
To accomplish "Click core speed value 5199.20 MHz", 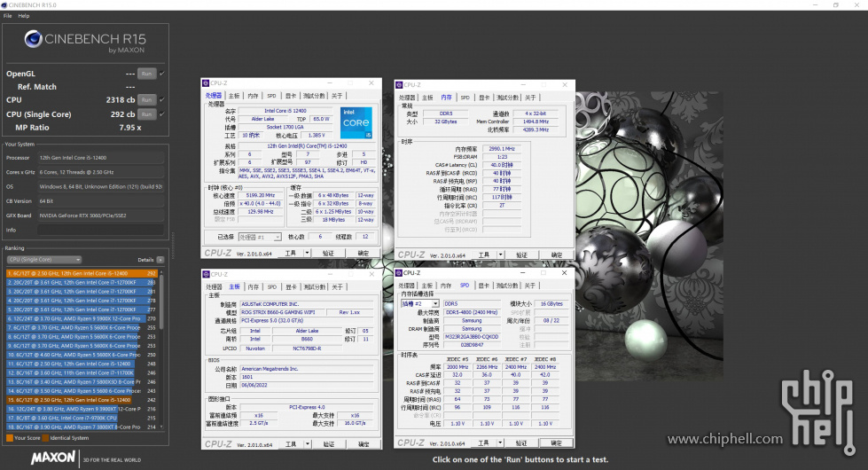I will pyautogui.click(x=260, y=195).
